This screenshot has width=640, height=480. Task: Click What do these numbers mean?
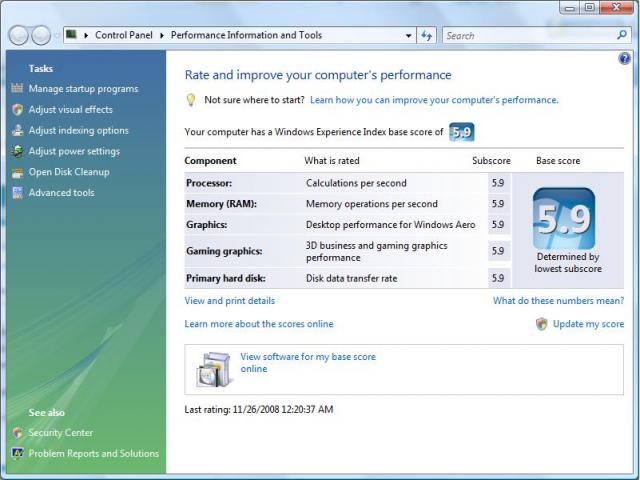pyautogui.click(x=558, y=301)
